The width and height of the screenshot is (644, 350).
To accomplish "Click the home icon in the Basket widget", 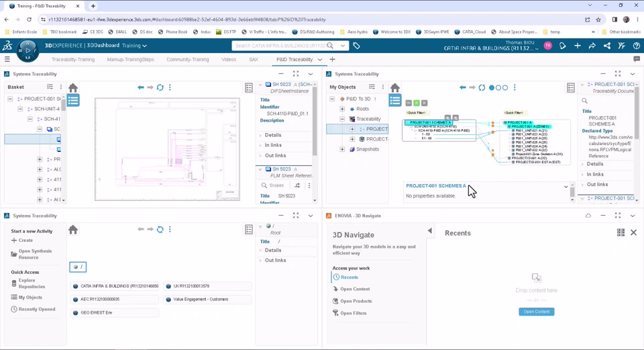I will point(73,87).
